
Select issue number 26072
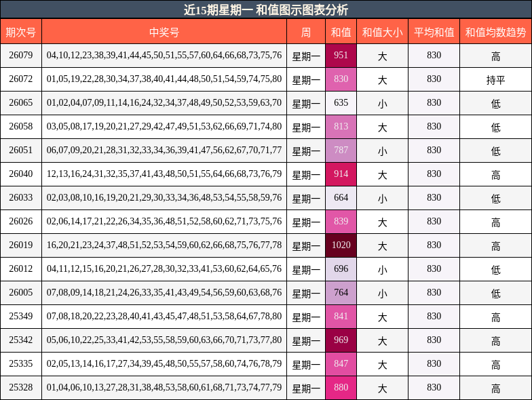click(20, 79)
